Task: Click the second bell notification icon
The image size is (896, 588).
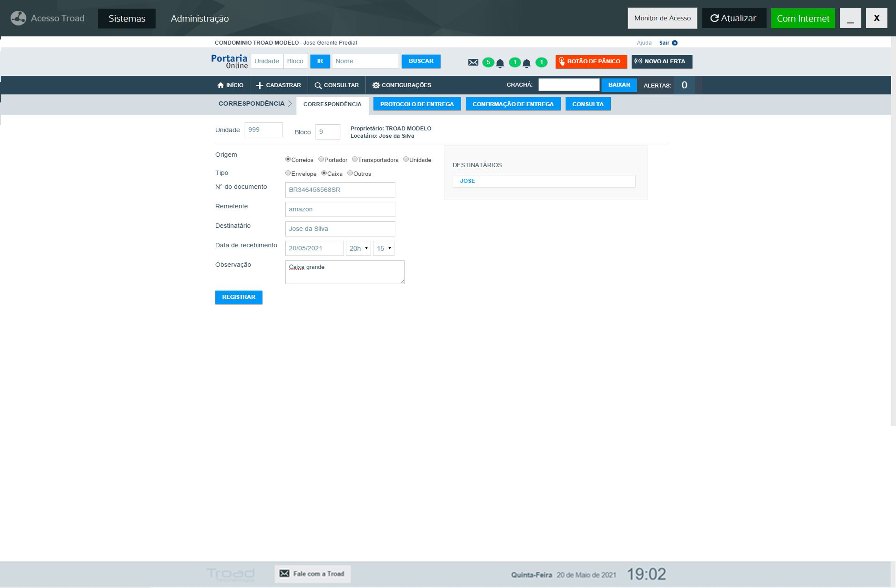Action: tap(526, 63)
